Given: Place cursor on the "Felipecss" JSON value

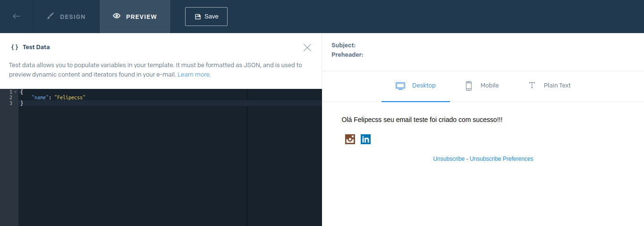Looking at the screenshot, I should (x=70, y=97).
